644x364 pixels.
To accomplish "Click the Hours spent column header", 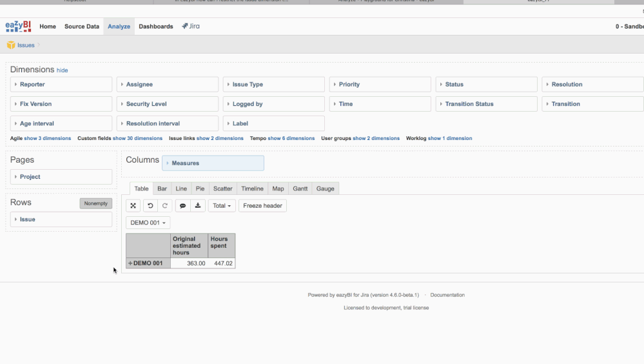I will click(x=222, y=245).
